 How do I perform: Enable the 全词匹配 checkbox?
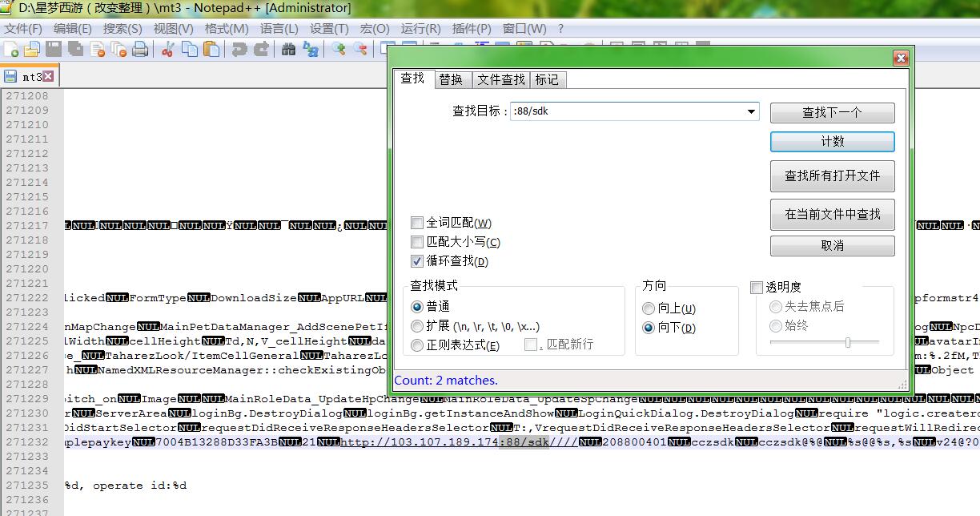[417, 223]
